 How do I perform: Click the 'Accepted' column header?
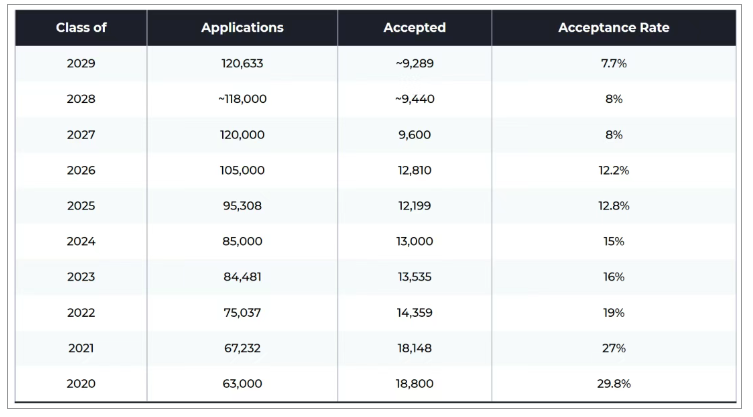tap(414, 28)
